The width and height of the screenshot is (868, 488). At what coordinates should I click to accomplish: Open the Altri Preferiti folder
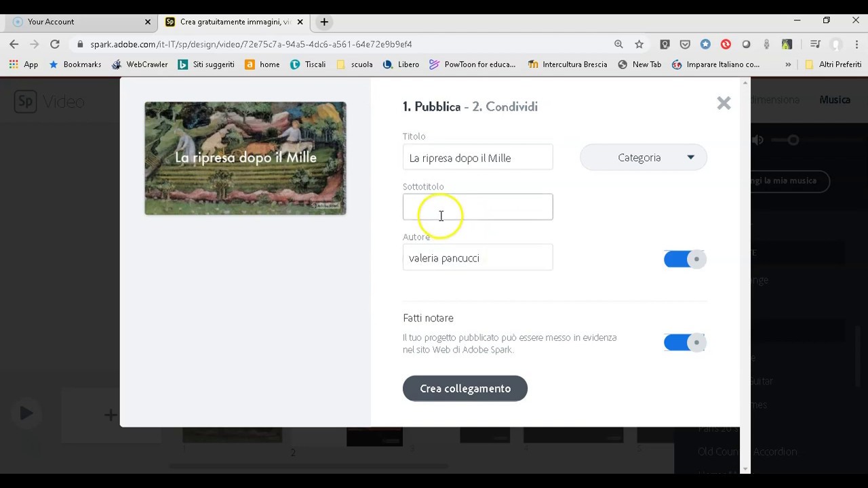(x=833, y=64)
